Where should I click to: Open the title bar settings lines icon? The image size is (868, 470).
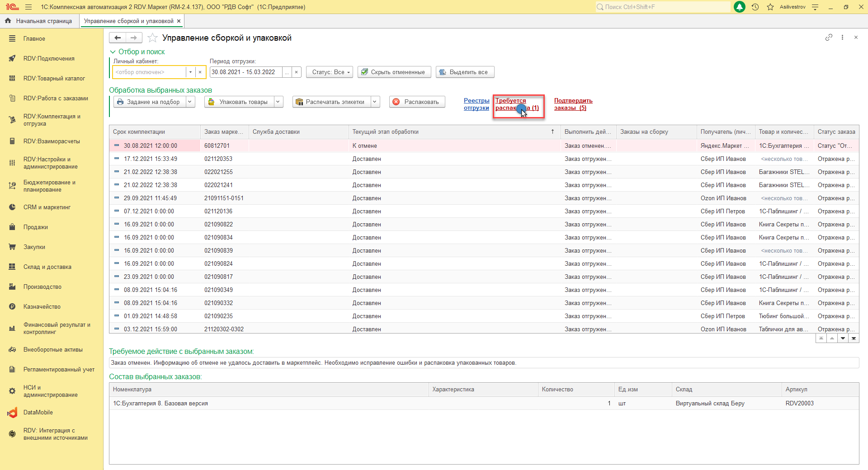[815, 7]
